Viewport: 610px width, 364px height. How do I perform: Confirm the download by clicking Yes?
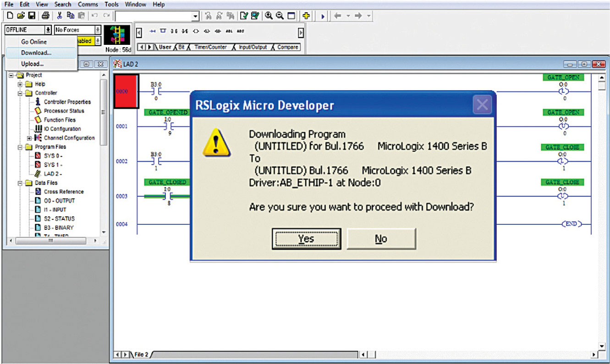click(306, 239)
